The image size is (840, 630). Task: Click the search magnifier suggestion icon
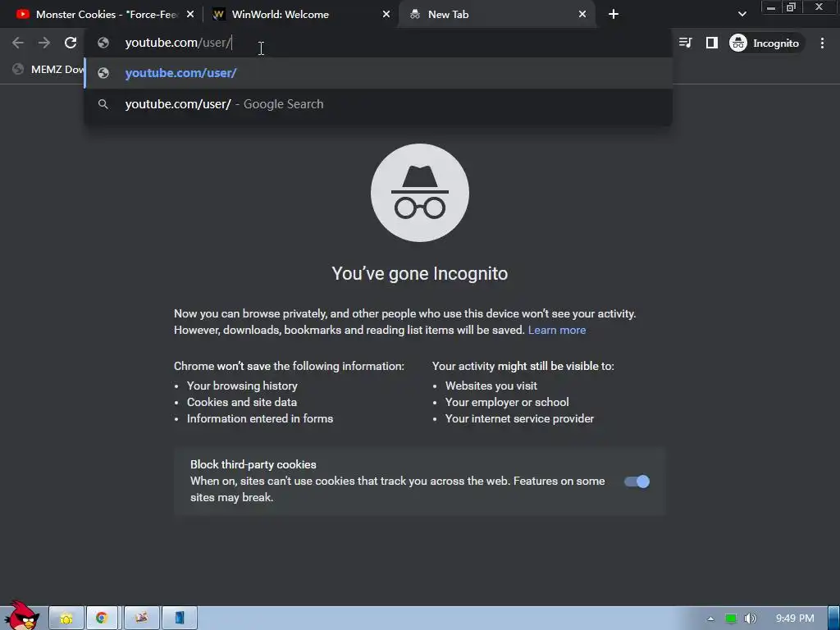tap(103, 104)
